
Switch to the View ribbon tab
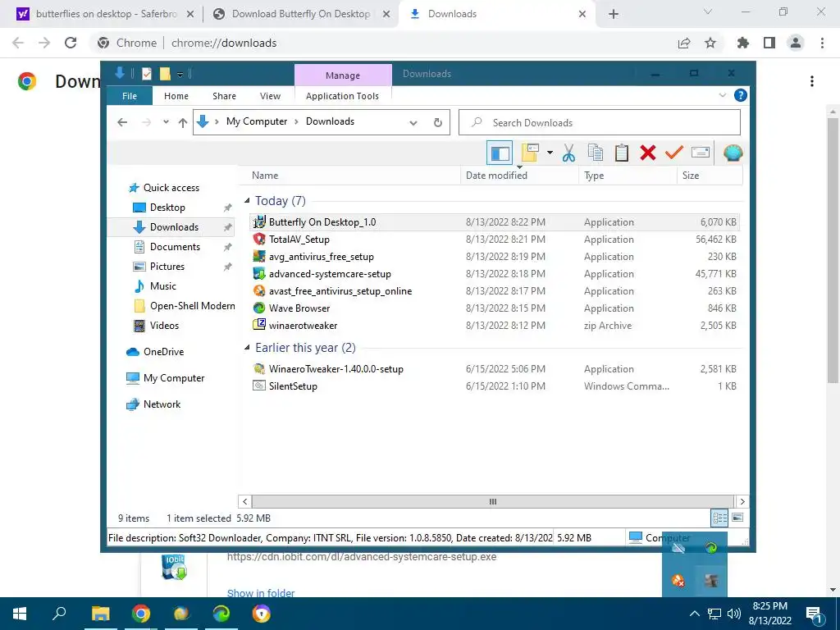click(x=270, y=96)
